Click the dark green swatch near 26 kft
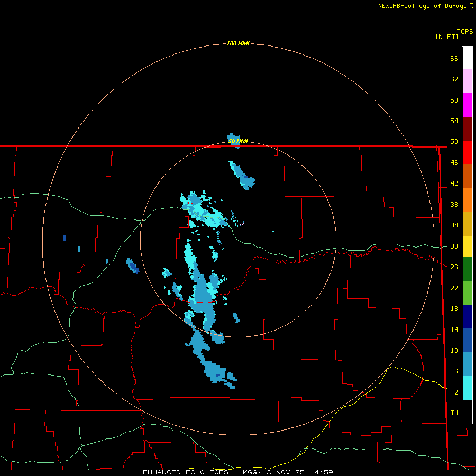The image size is (476, 476). (x=467, y=269)
